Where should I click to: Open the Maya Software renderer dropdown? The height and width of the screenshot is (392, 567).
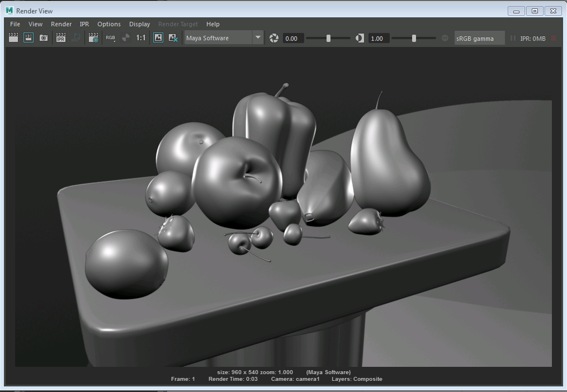coord(224,37)
